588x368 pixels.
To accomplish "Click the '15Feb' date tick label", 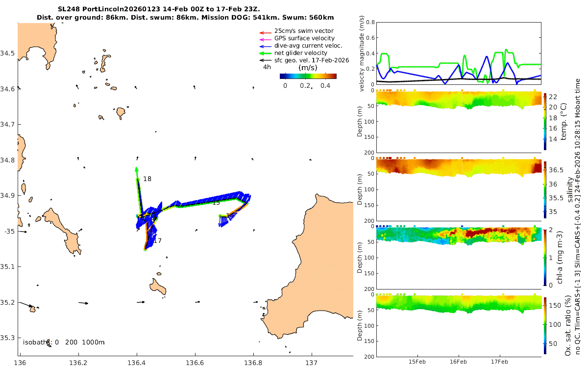I will [418, 362].
